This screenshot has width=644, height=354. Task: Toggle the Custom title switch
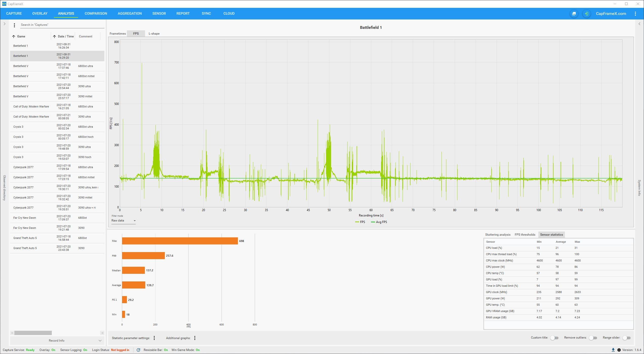point(554,338)
